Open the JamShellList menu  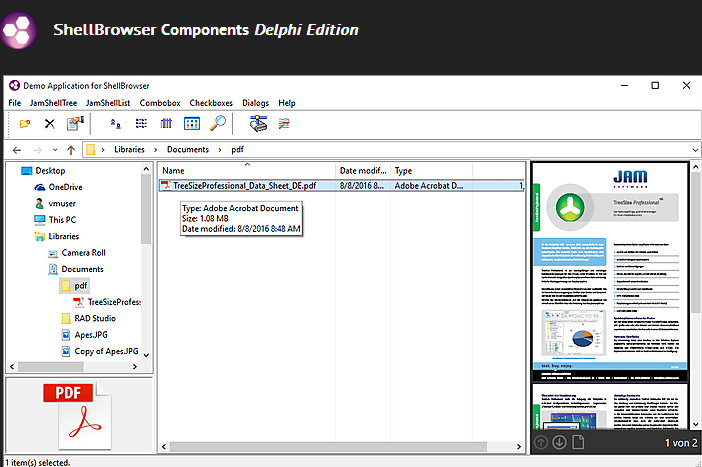point(108,103)
